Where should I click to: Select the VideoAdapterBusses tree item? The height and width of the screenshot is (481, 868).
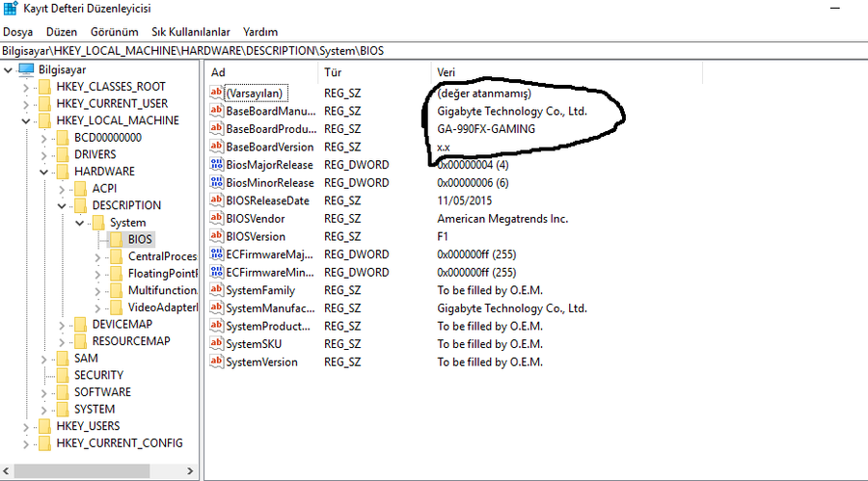pyautogui.click(x=162, y=307)
